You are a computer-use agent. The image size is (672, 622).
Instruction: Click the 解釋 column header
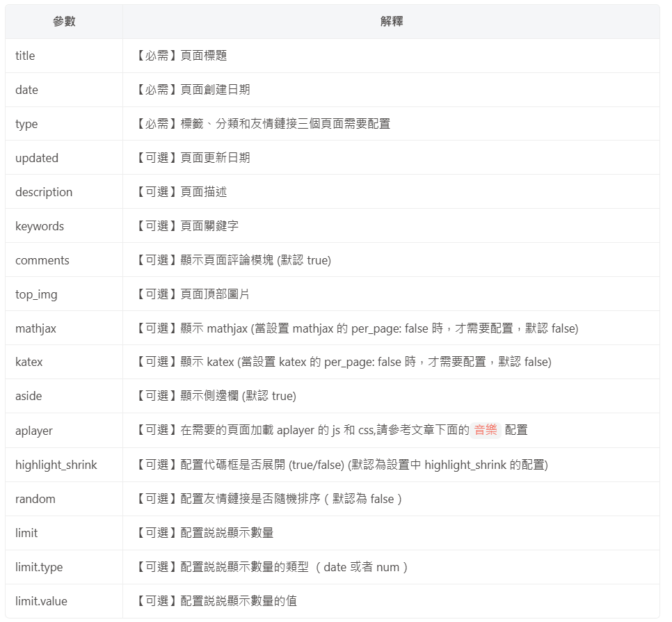pyautogui.click(x=391, y=22)
